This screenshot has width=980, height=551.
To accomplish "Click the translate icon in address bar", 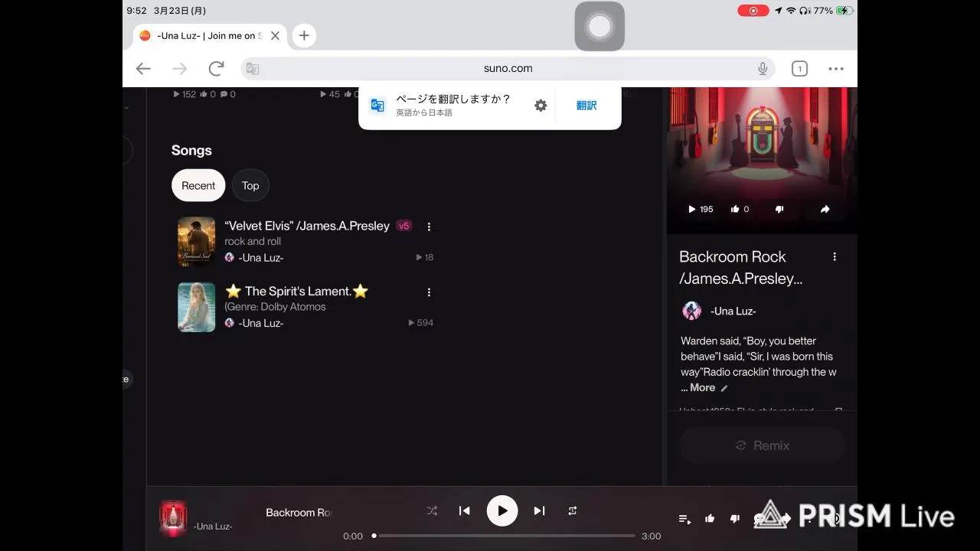I will point(253,68).
